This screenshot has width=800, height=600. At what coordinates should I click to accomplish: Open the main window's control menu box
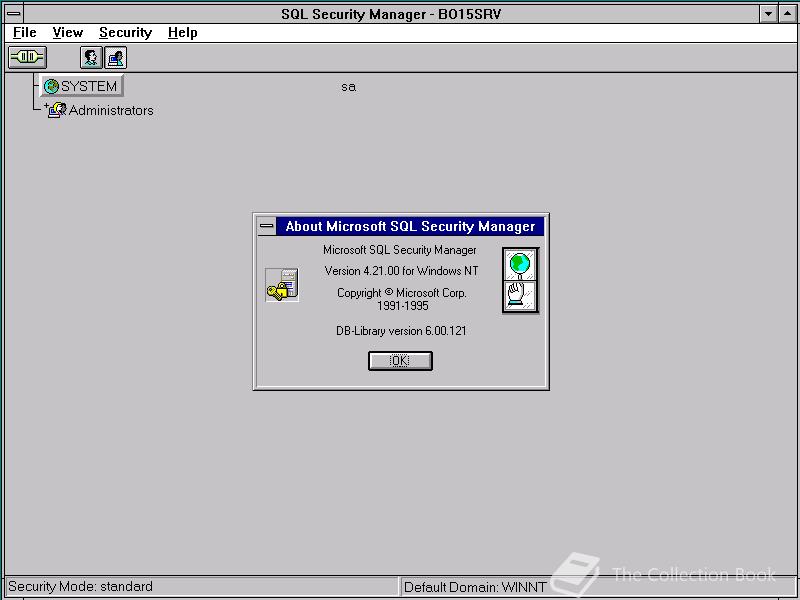14,13
